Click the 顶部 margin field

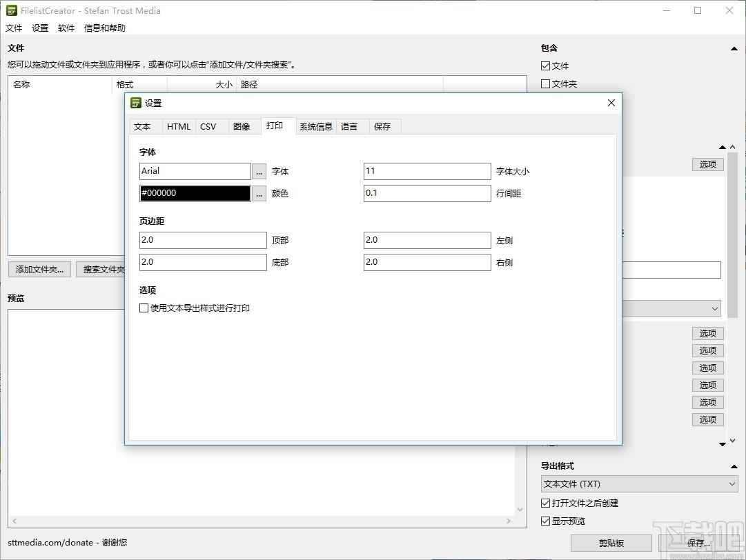pyautogui.click(x=203, y=240)
